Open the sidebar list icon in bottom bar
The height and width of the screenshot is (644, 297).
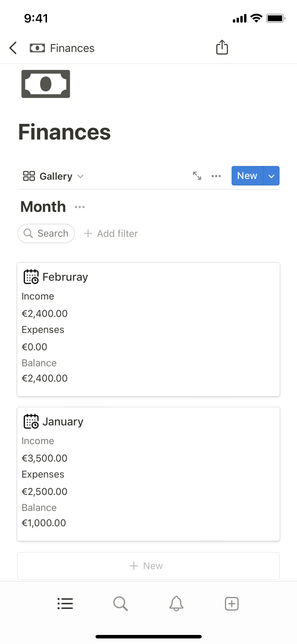65,604
